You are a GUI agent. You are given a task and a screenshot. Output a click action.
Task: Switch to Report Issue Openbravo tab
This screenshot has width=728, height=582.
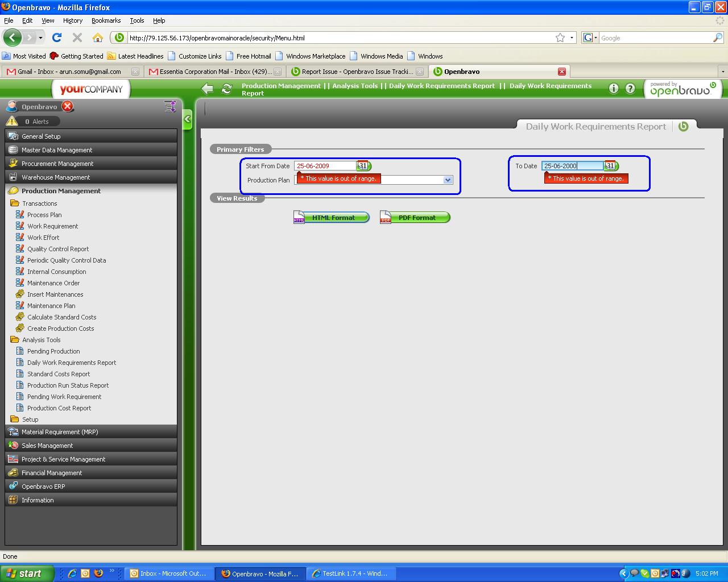click(357, 72)
